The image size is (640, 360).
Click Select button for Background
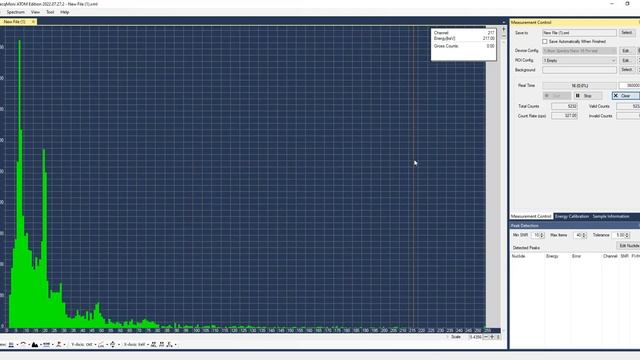pyautogui.click(x=627, y=70)
